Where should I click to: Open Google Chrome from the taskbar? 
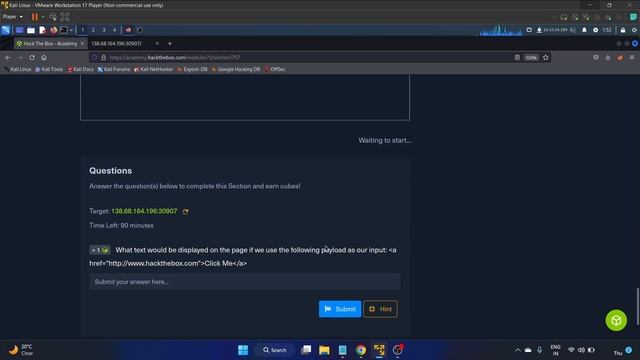coord(361,350)
